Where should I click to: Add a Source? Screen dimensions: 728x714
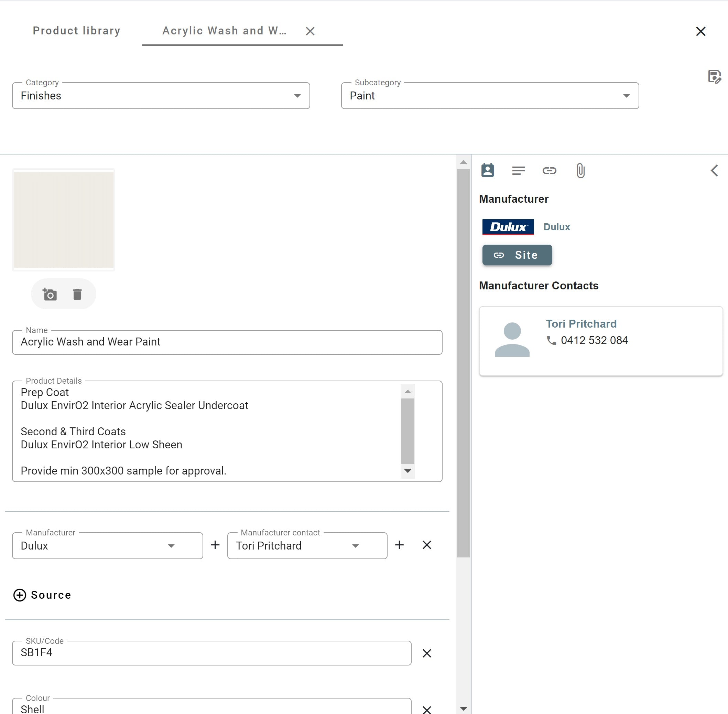pos(42,595)
